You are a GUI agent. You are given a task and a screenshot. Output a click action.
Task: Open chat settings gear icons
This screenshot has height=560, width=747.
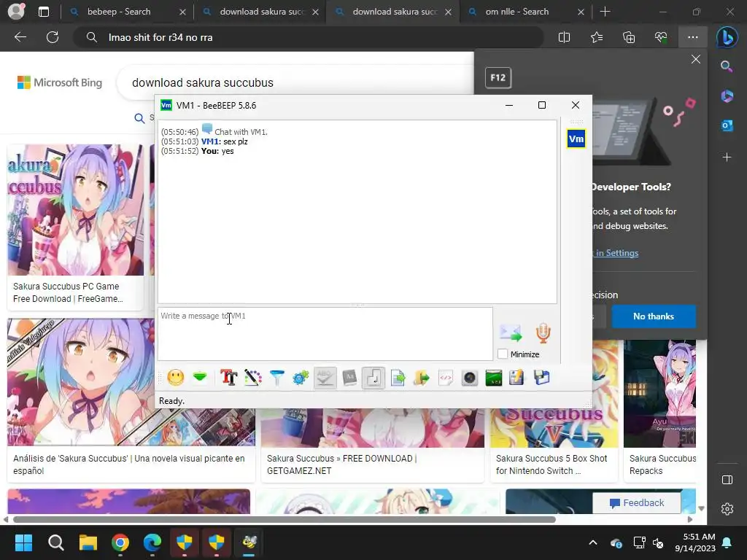pyautogui.click(x=301, y=378)
